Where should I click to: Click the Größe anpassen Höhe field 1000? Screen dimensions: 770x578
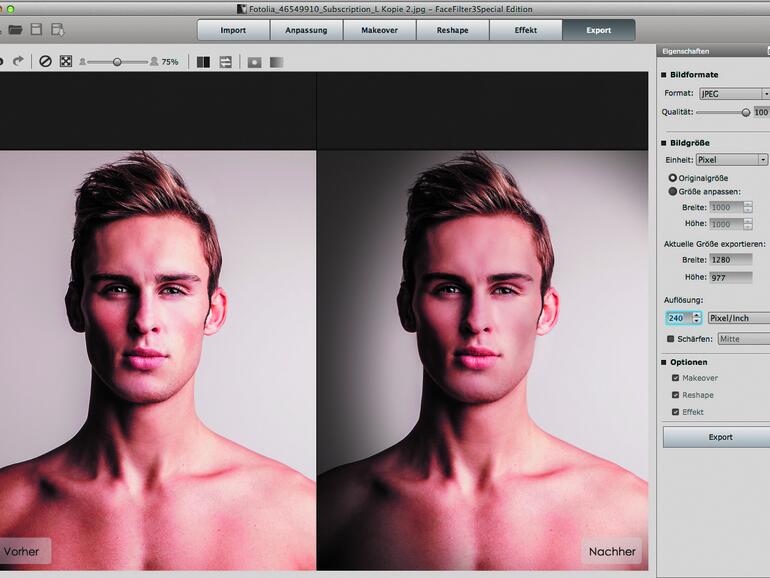726,224
